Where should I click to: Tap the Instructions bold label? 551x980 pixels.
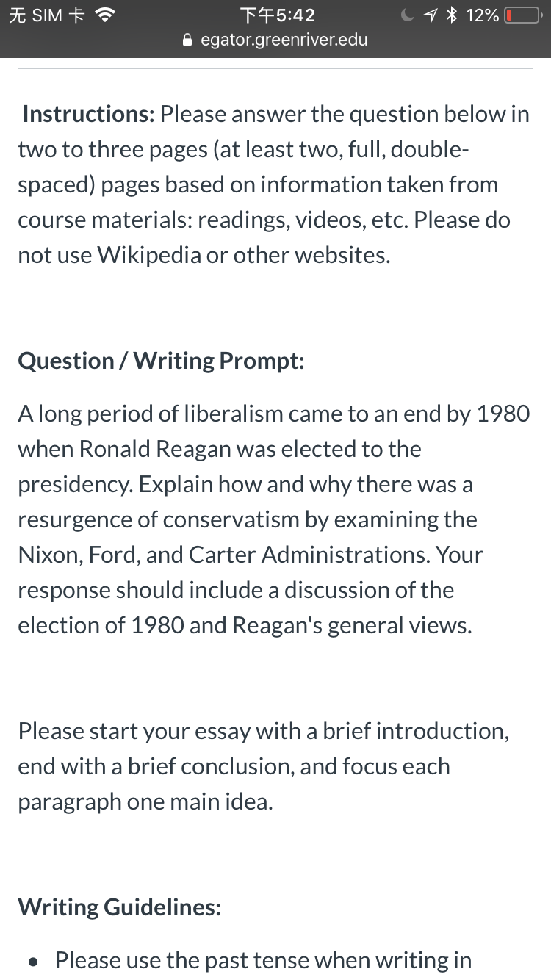click(88, 114)
